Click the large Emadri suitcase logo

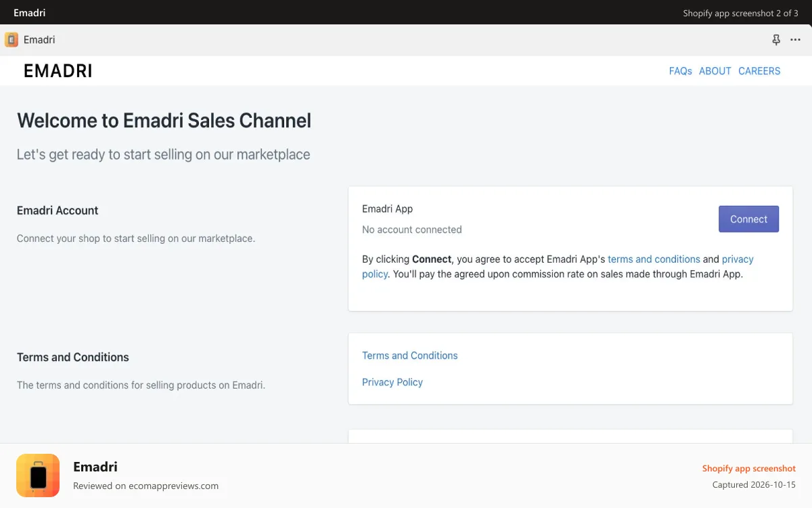pyautogui.click(x=38, y=475)
